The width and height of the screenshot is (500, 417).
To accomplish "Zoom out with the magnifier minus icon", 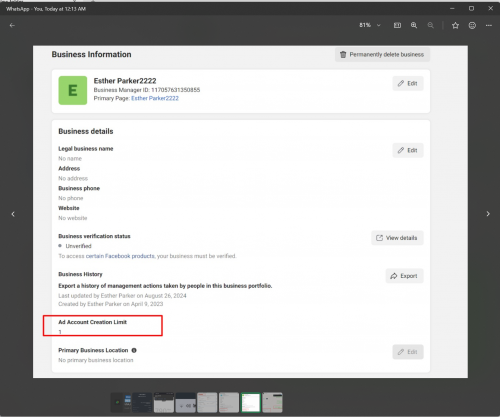I will (431, 25).
